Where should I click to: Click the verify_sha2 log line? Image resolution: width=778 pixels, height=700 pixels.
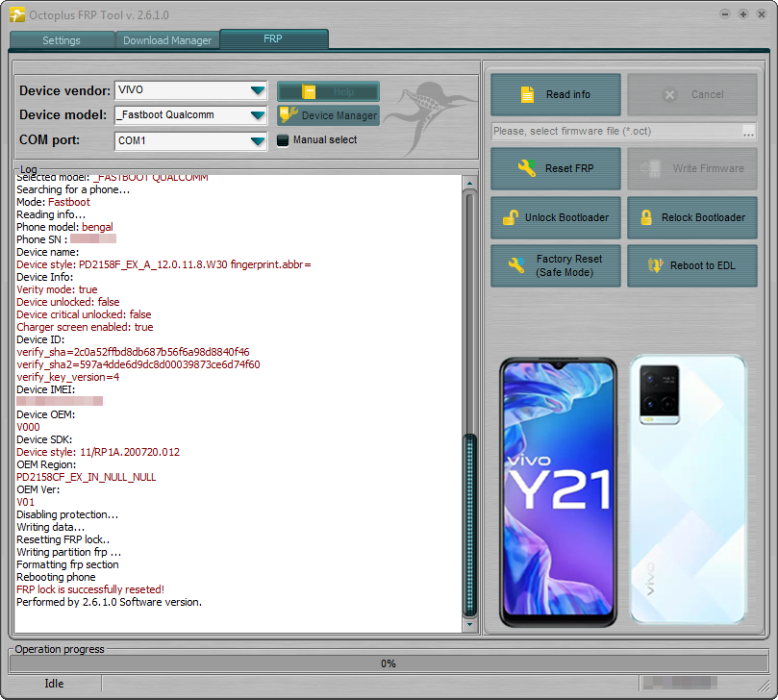[x=138, y=364]
